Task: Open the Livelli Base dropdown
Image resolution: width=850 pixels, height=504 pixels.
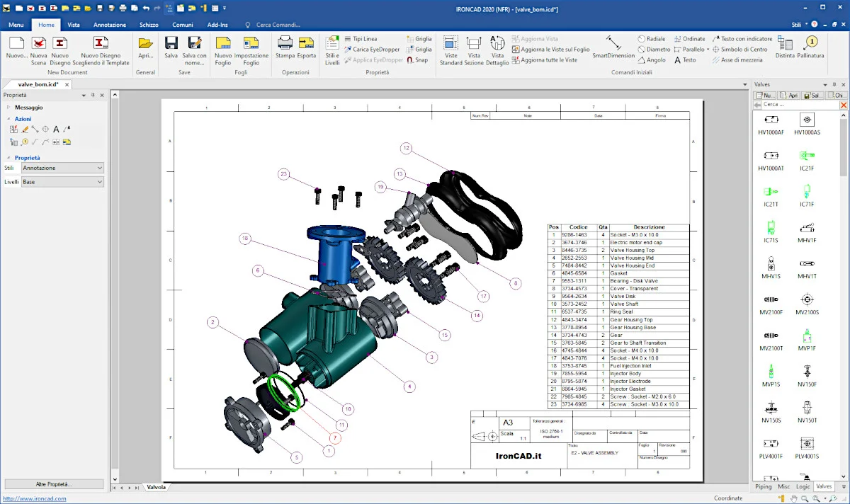Action: pyautogui.click(x=62, y=182)
